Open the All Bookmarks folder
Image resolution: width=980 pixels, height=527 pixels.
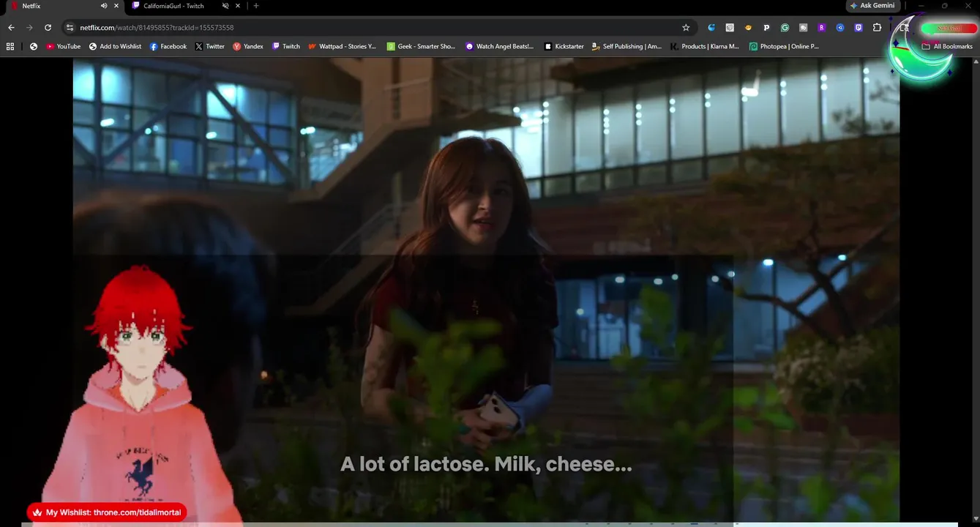948,46
